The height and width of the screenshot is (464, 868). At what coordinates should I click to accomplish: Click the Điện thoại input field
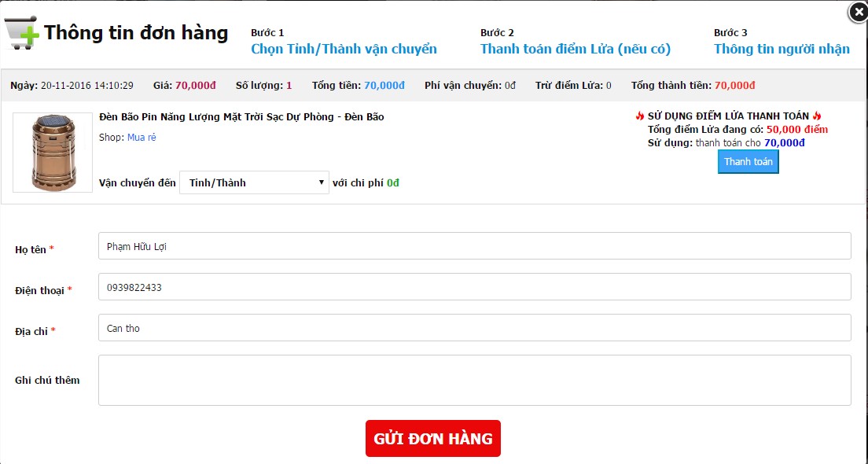pos(474,287)
